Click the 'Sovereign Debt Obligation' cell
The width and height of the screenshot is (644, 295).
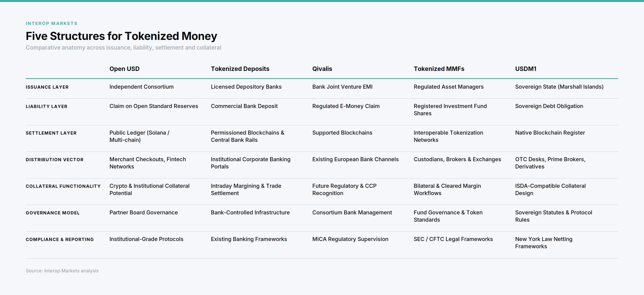[549, 106]
